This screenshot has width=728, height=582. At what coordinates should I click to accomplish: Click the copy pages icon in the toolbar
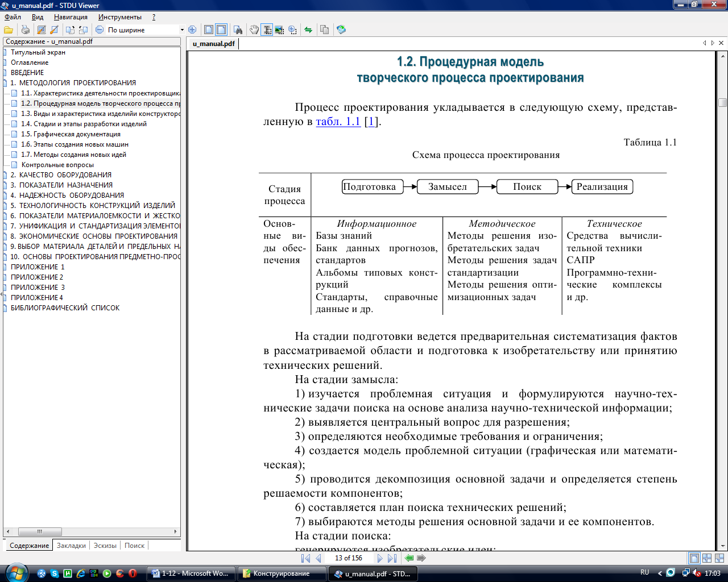click(x=325, y=30)
